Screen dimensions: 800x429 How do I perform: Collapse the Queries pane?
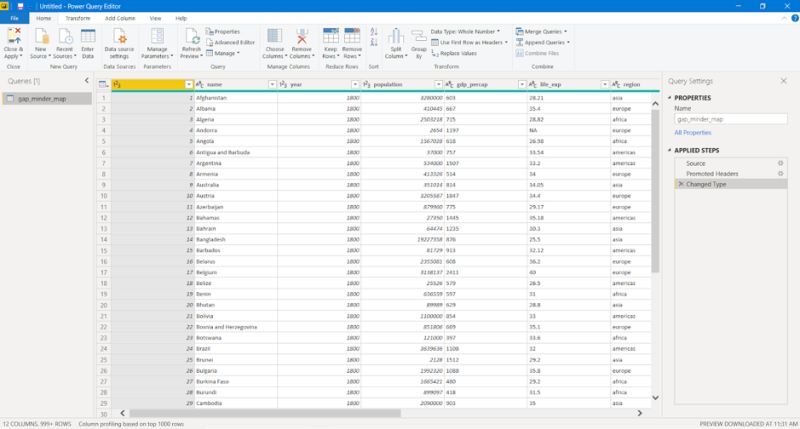[x=87, y=81]
